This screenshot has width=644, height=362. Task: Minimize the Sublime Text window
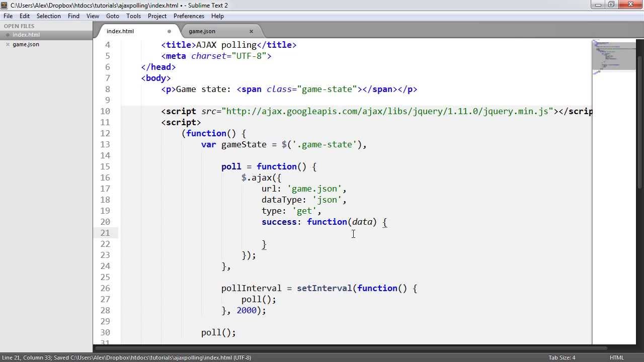tap(598, 5)
